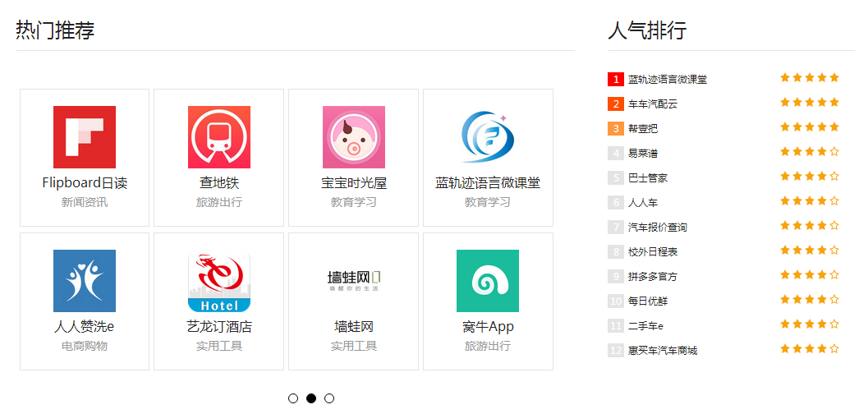Click the star rating for 帮壹把
Screen dimensions: 868x414
click(x=810, y=126)
